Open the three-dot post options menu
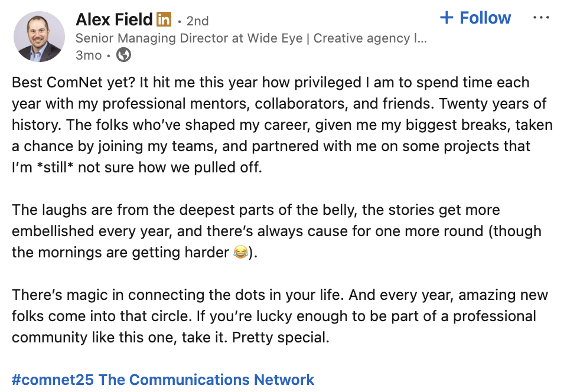 [x=541, y=18]
